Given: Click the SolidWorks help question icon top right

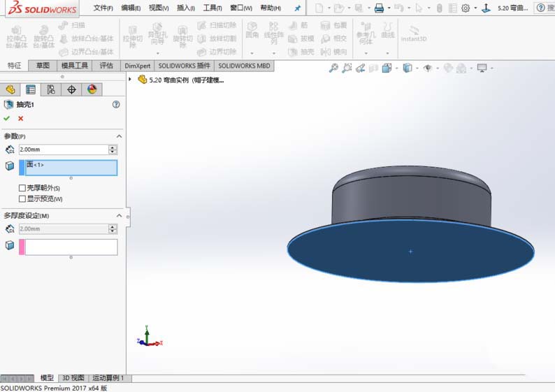Looking at the screenshot, I should click(x=540, y=8).
